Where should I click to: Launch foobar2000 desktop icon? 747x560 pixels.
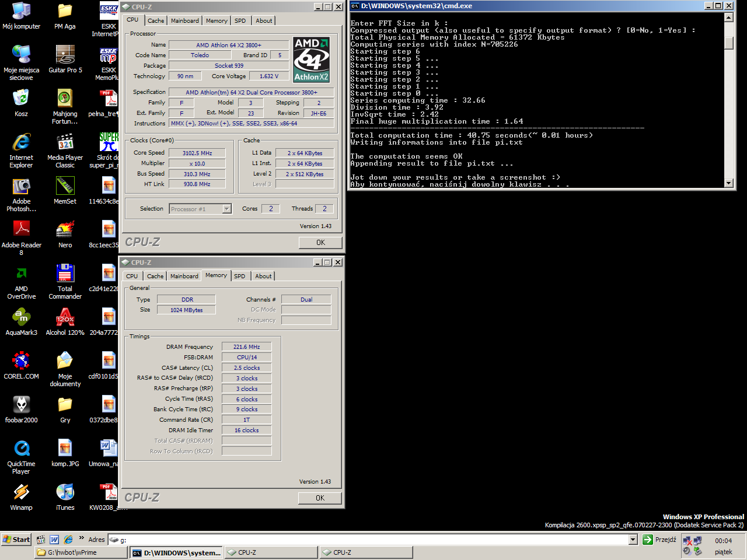(x=21, y=409)
